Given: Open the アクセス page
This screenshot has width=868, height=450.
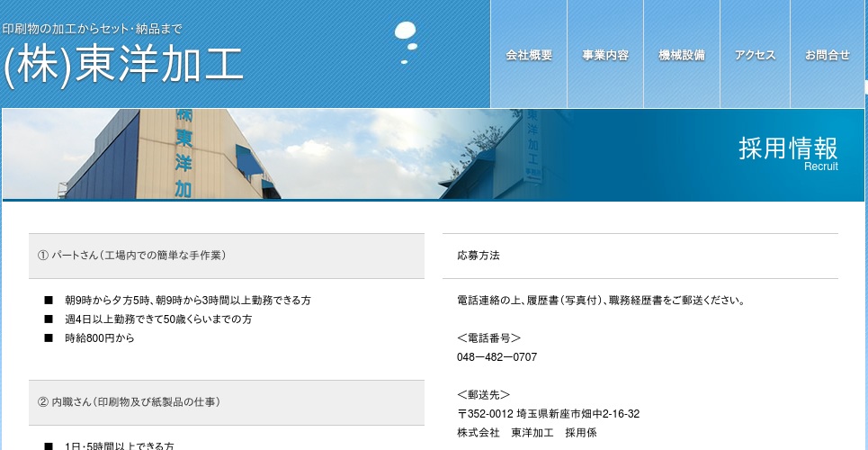Looking at the screenshot, I should [755, 55].
